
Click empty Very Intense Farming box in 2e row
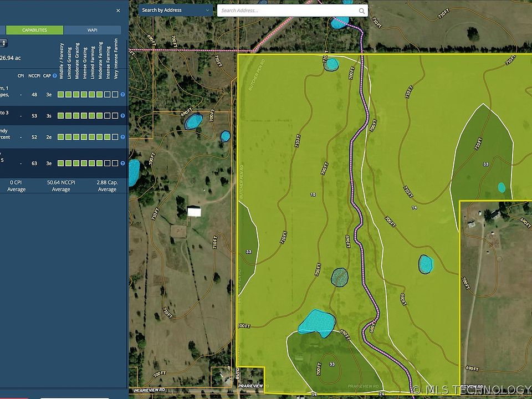coord(115,137)
